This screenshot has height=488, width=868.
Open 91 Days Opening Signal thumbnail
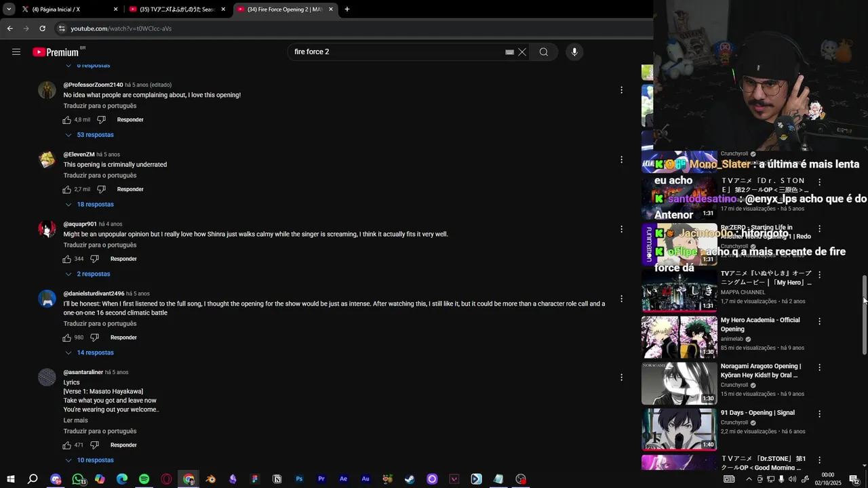[679, 430]
